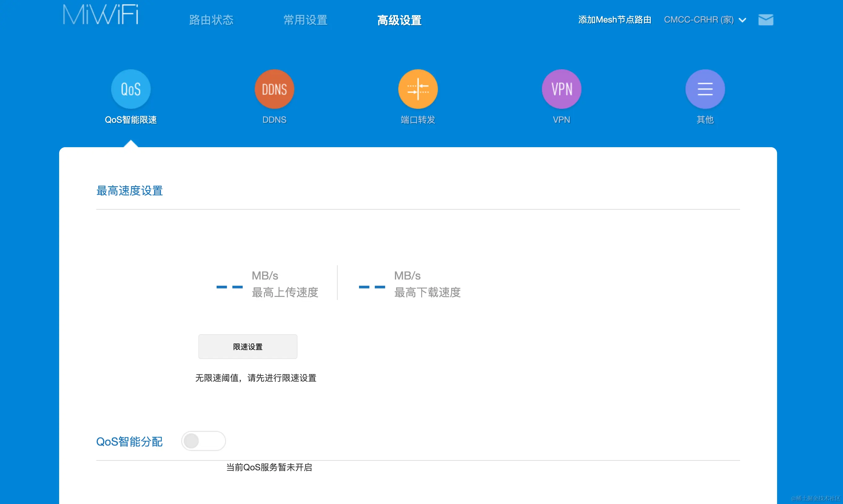Expand the CMCC-CRHR (家) router dropdown

[x=698, y=20]
